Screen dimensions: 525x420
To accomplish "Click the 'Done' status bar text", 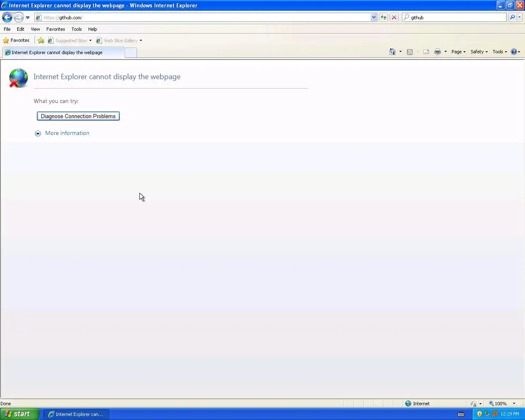I will point(6,404).
